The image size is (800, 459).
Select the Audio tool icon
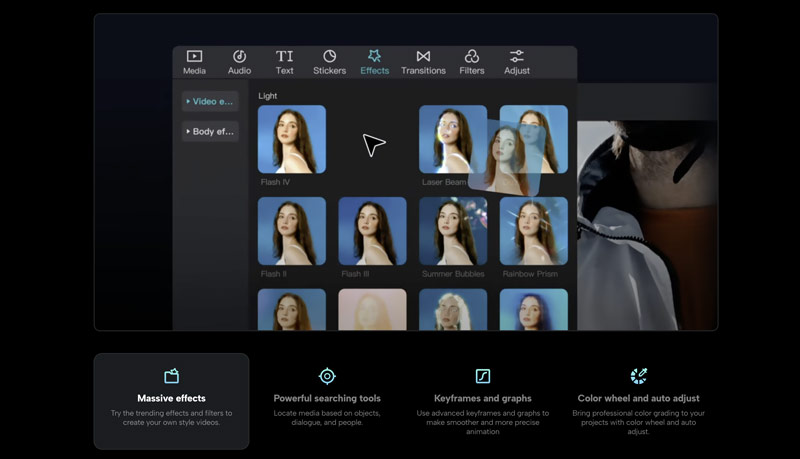coord(239,57)
